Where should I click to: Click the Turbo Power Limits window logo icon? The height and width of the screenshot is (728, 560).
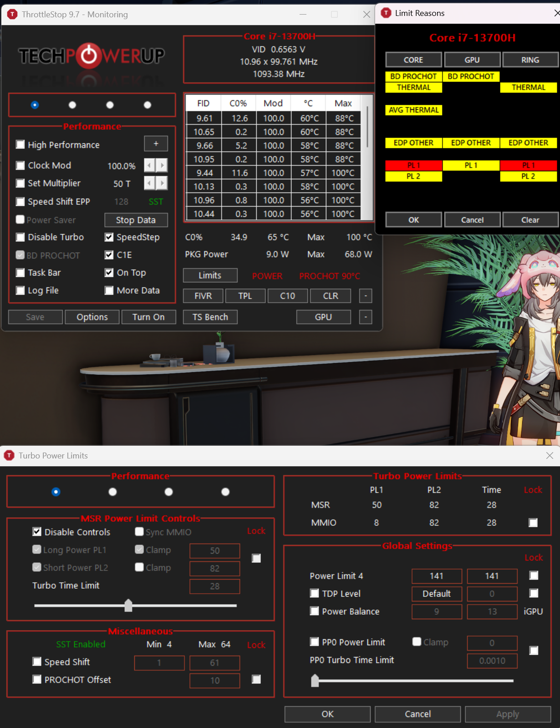[9, 455]
